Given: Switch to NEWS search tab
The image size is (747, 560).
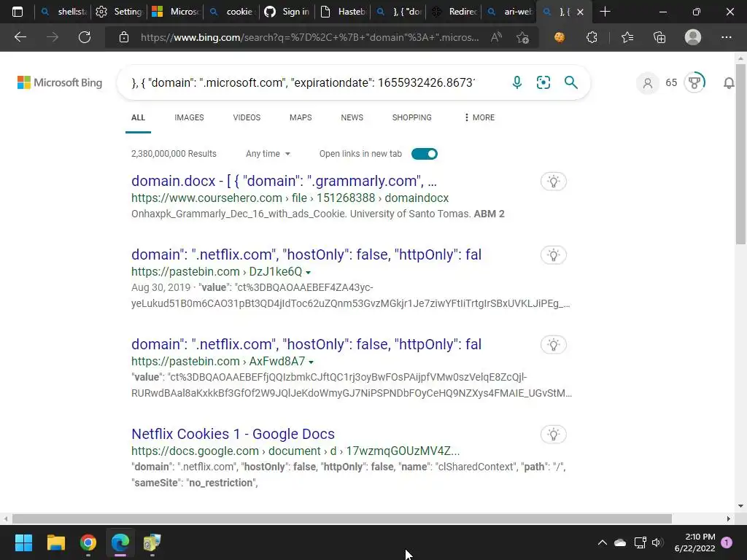Looking at the screenshot, I should 352,117.
